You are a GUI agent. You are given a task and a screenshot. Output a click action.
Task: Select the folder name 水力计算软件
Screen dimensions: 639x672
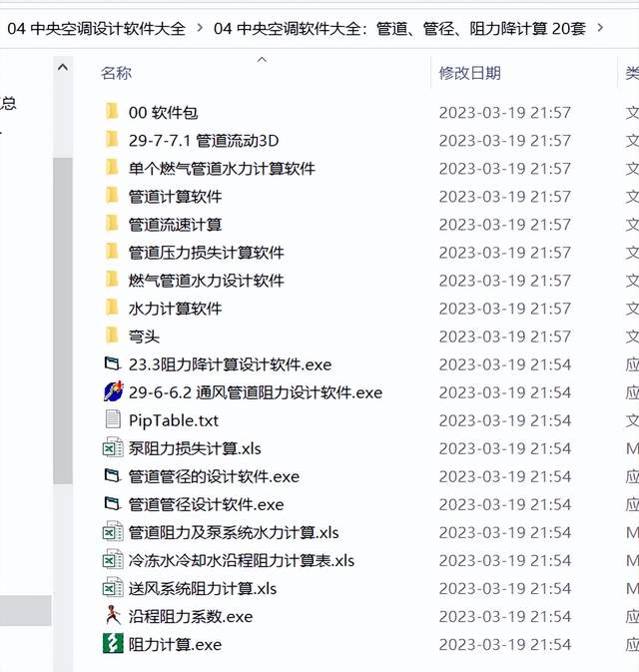click(176, 309)
